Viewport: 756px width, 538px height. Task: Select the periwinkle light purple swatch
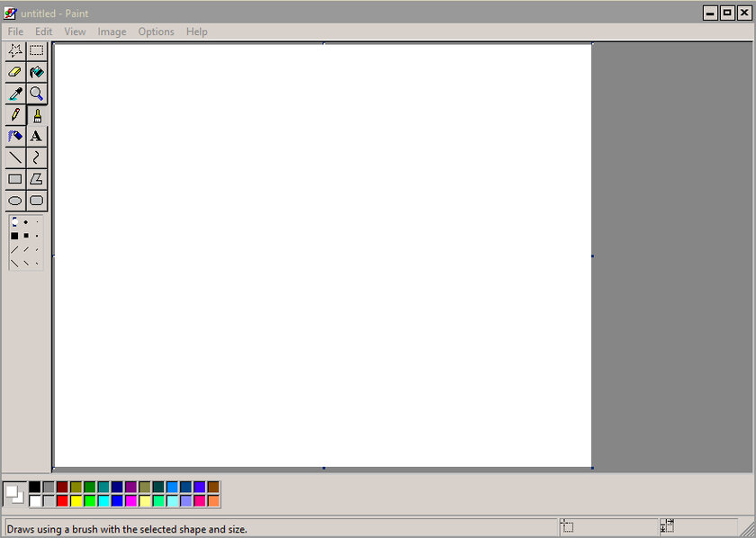point(186,501)
